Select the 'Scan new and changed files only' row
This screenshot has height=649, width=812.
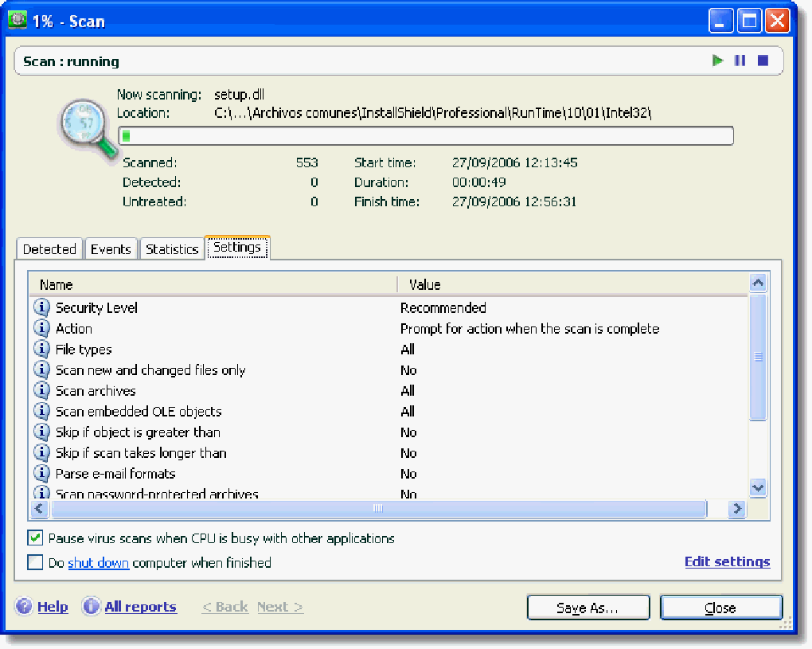coord(150,369)
